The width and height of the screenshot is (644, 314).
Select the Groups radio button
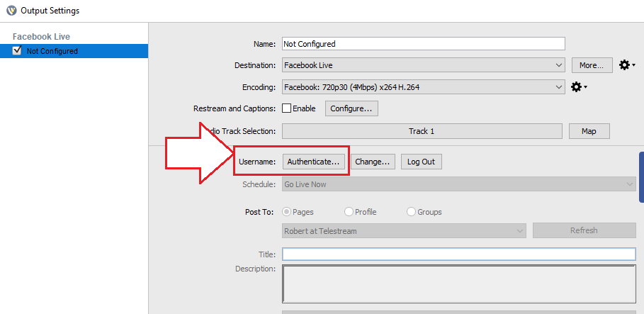pos(411,212)
